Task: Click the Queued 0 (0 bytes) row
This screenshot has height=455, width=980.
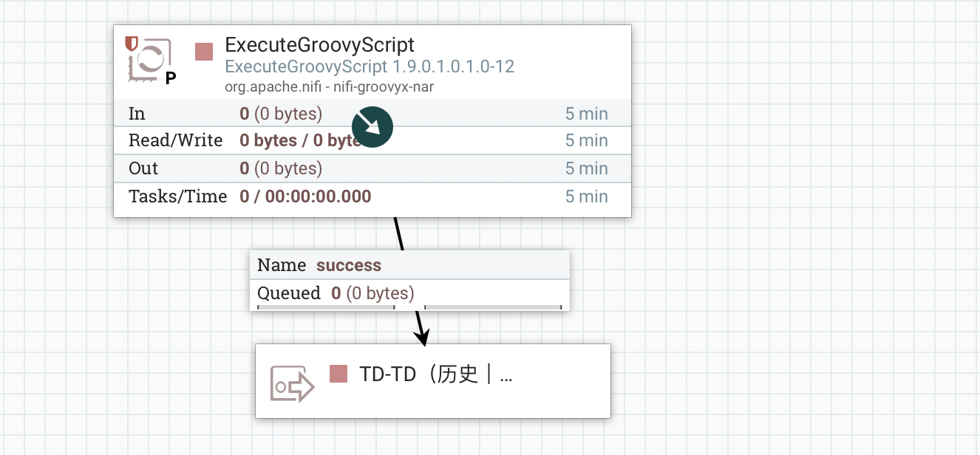Action: (x=409, y=293)
